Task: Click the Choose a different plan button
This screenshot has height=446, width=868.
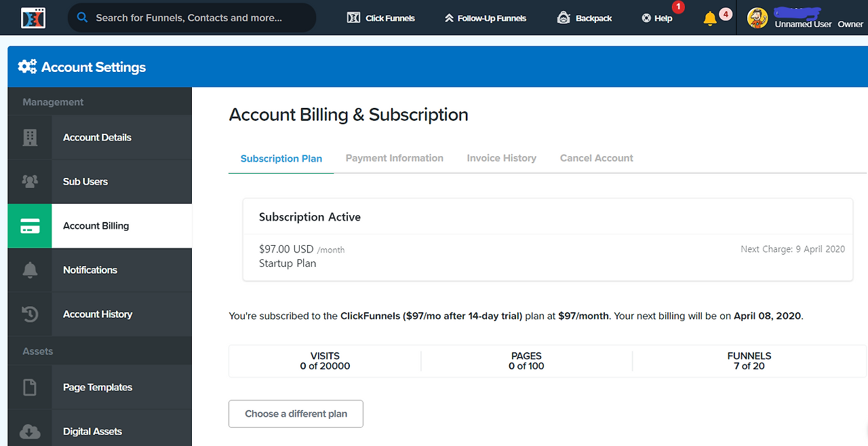Action: [296, 414]
